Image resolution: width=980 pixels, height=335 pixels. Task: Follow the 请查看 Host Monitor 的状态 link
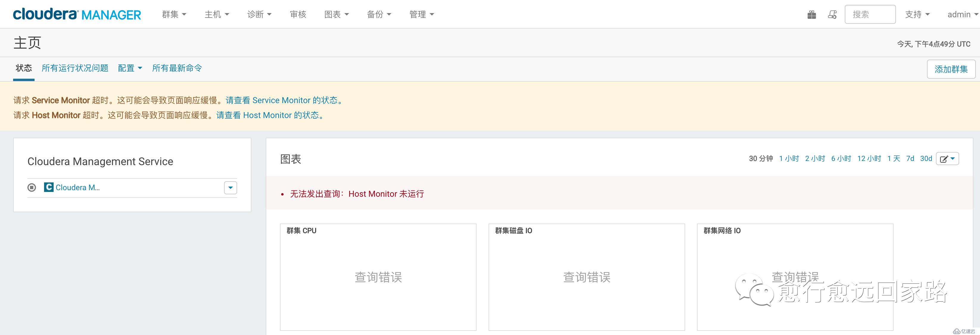coord(270,115)
